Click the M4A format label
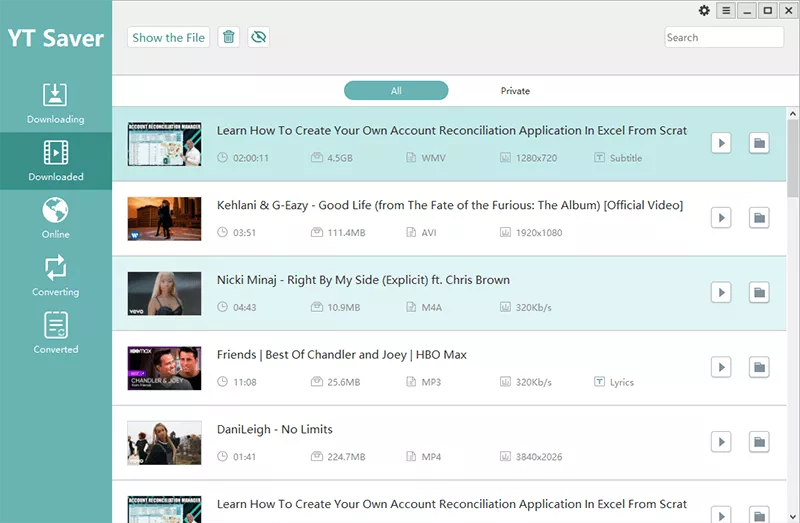The image size is (800, 523). [x=432, y=307]
